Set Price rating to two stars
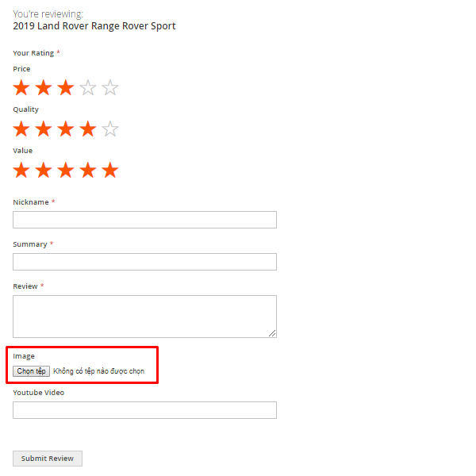476x476 pixels. click(44, 88)
